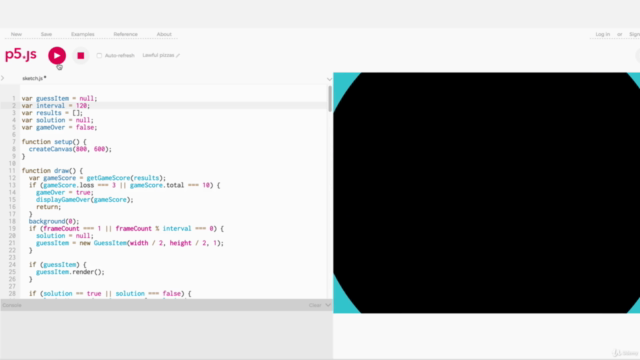Screen dimensions: 640x360
Task: Open the Reference menu item
Action: point(125,34)
